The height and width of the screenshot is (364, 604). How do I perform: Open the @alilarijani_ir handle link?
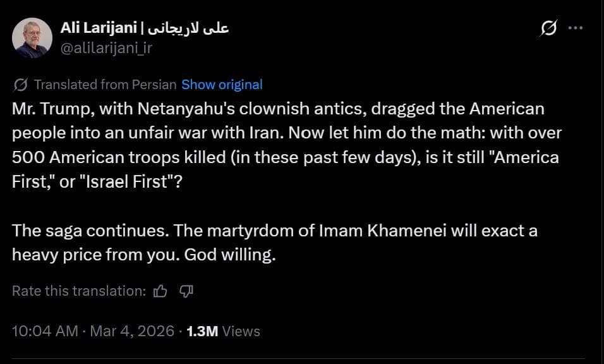[106, 48]
